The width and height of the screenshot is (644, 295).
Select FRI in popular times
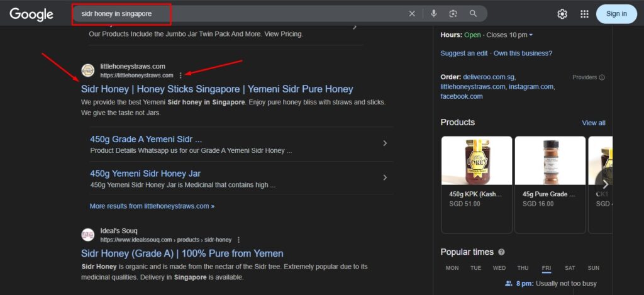click(547, 268)
